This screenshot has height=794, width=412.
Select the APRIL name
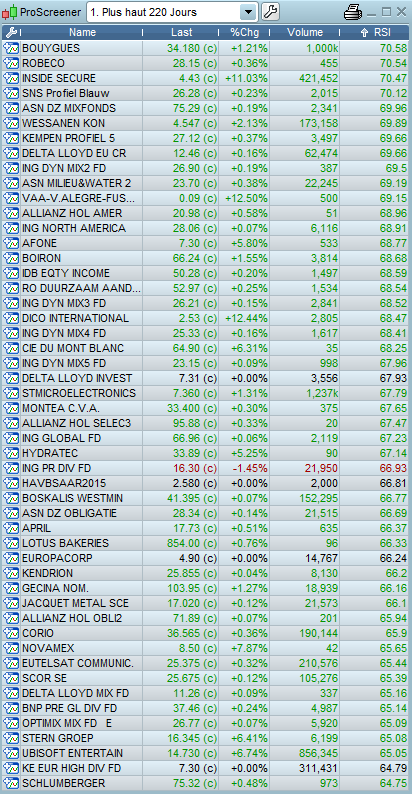tap(36, 528)
